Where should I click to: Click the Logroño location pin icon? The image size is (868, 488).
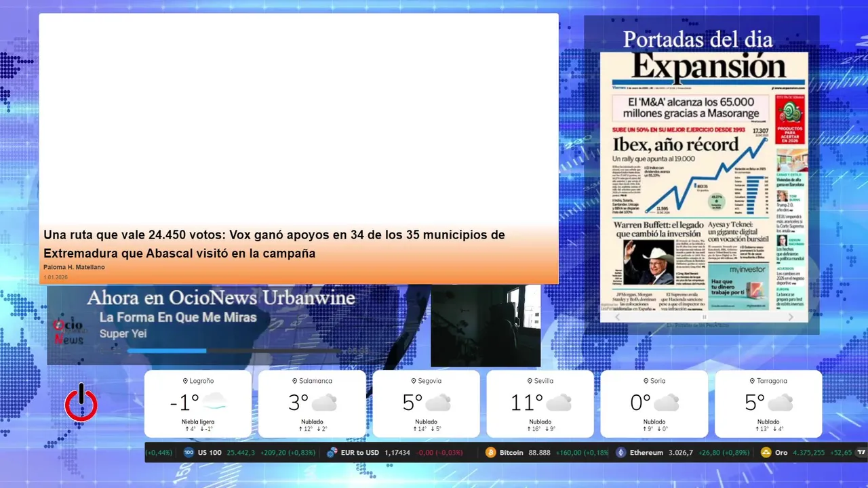click(185, 381)
